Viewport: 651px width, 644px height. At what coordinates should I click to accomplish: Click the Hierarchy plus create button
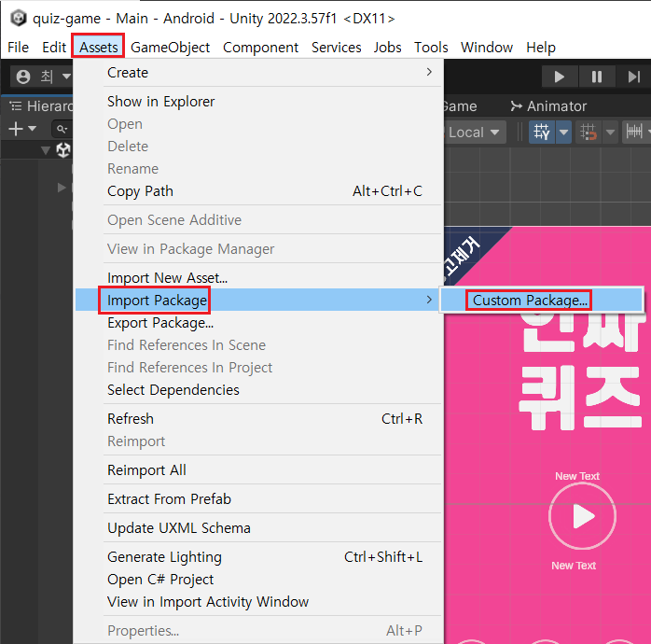tap(16, 129)
